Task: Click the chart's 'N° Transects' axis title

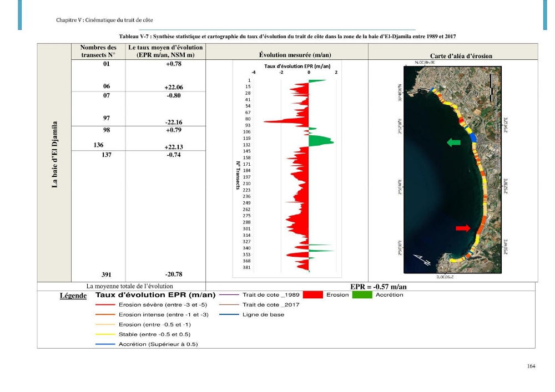Action: click(238, 175)
